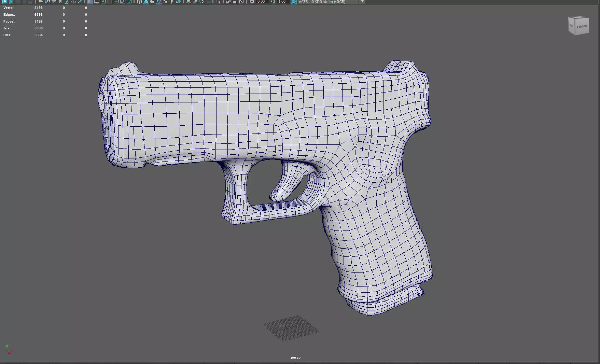This screenshot has width=600, height=364.
Task: Click the Exposure reset icon
Action: pos(252,2)
